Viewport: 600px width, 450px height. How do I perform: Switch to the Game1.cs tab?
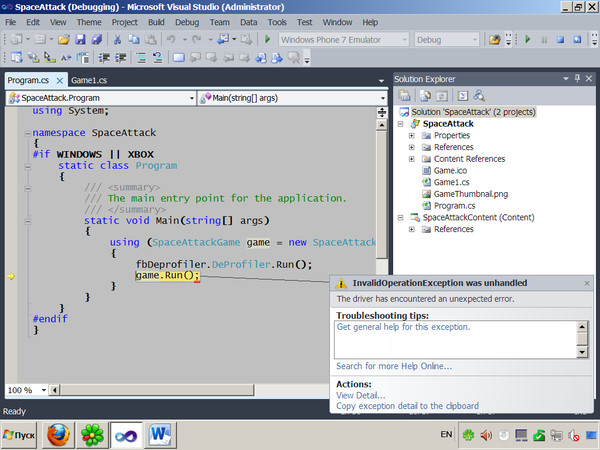coord(89,80)
